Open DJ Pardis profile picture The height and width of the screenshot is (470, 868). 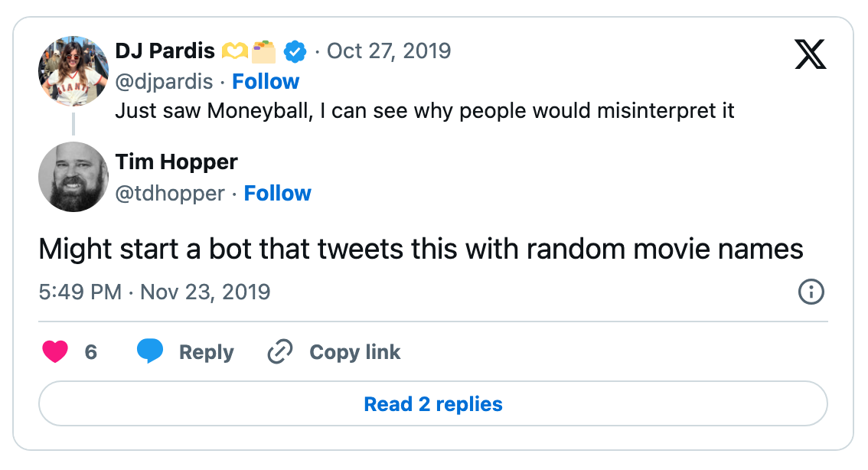tap(73, 71)
